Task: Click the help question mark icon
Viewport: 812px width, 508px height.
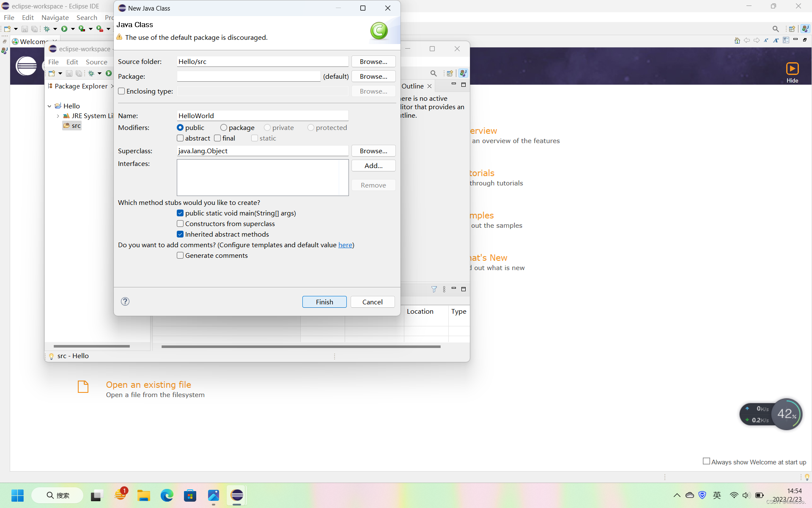Action: click(x=125, y=301)
